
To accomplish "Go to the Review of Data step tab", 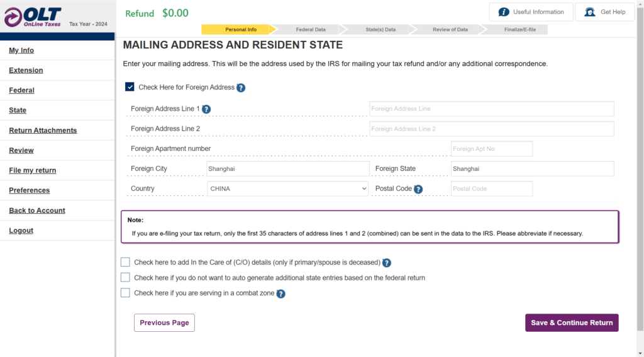I will point(450,30).
